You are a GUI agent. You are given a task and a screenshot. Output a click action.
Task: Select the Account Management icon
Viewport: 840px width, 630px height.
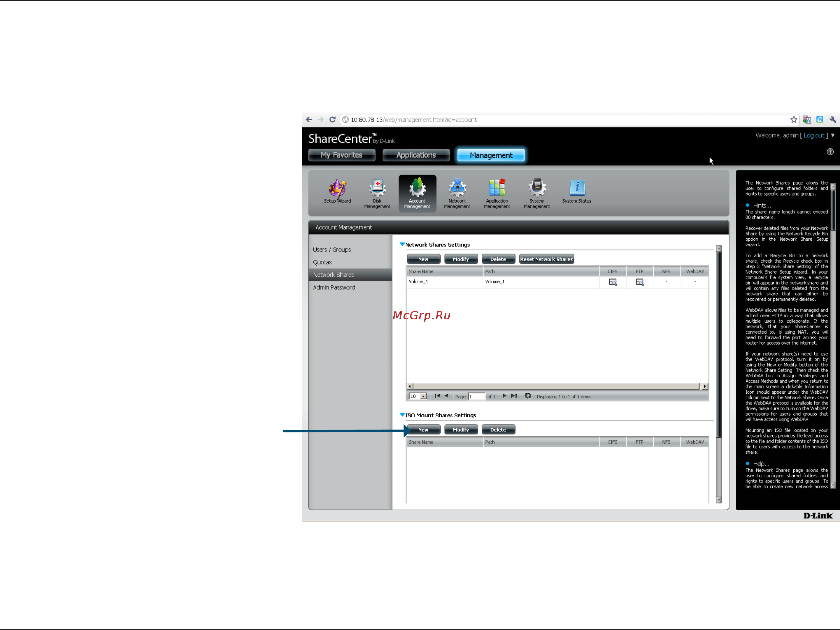click(x=417, y=193)
